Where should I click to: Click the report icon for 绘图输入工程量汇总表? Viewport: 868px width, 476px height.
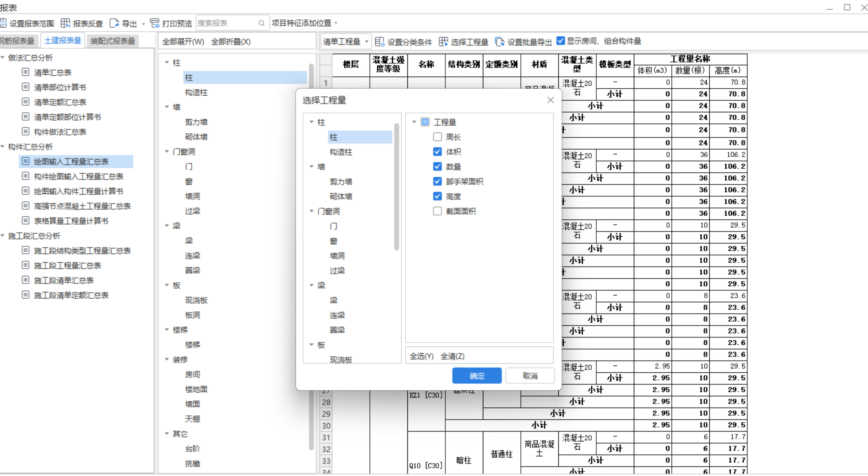coord(26,161)
